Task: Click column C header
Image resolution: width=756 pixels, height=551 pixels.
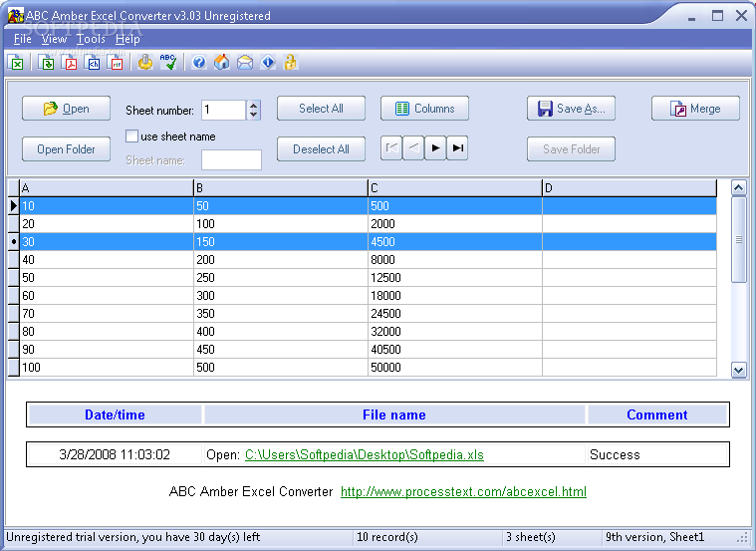Action: pos(455,187)
